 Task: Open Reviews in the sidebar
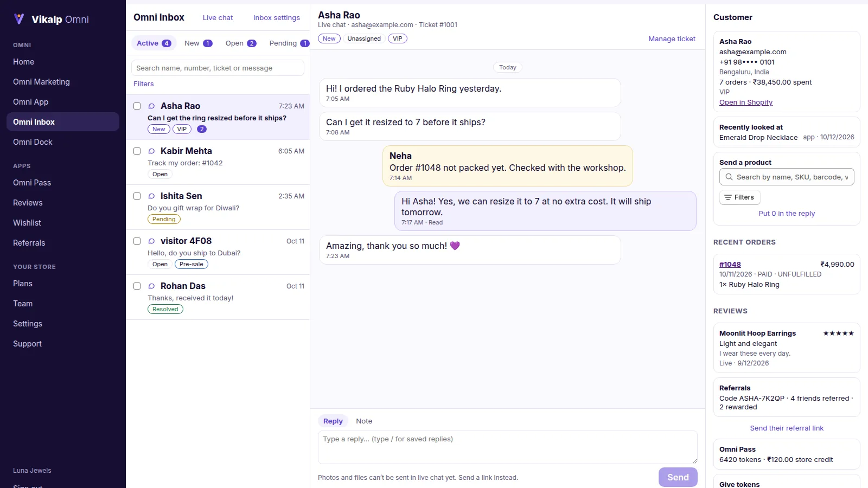pos(63,203)
